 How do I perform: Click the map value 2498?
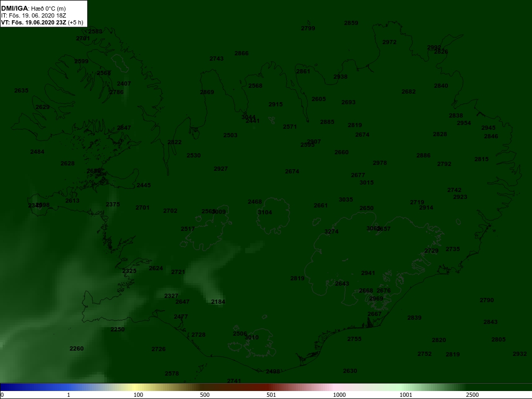[x=273, y=371]
